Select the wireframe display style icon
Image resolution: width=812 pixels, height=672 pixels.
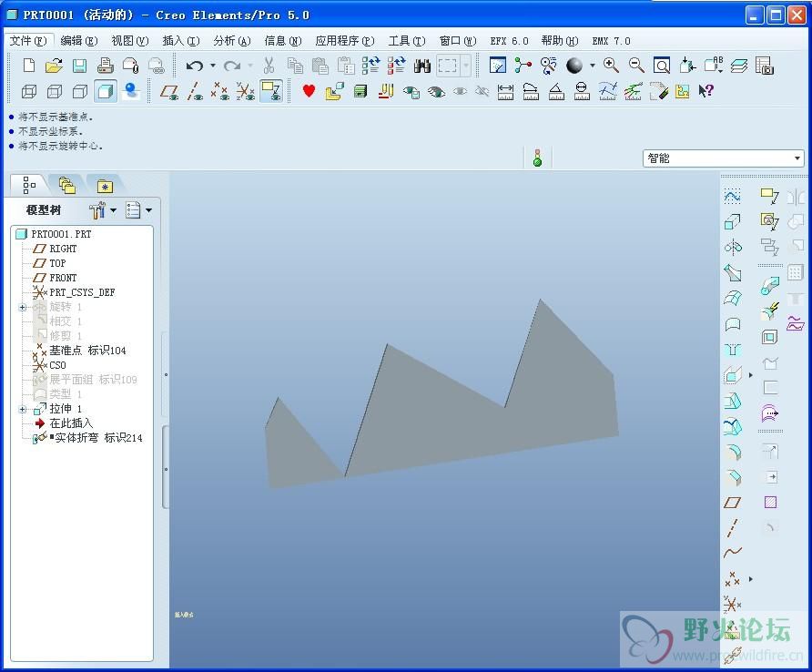click(29, 92)
